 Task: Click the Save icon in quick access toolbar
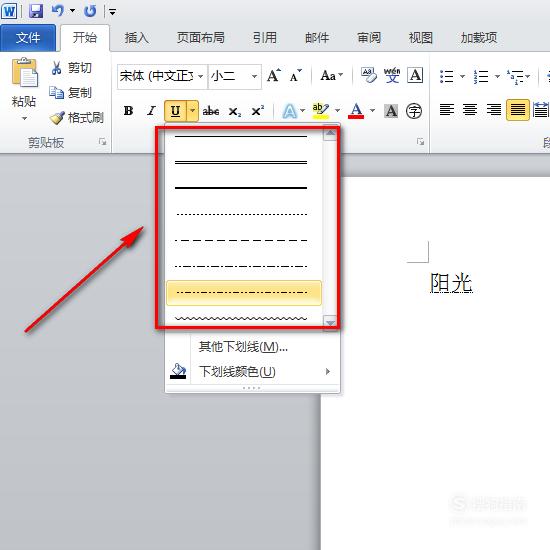click(x=36, y=11)
